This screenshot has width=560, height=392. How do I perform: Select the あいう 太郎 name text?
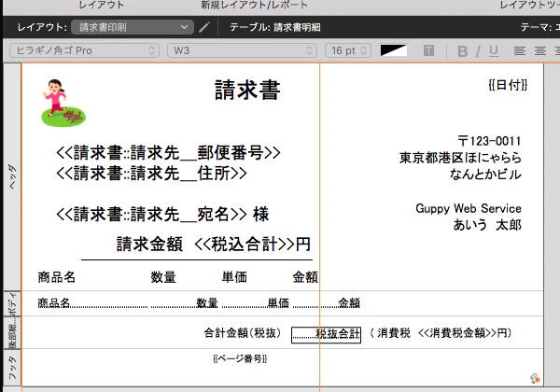tap(487, 225)
